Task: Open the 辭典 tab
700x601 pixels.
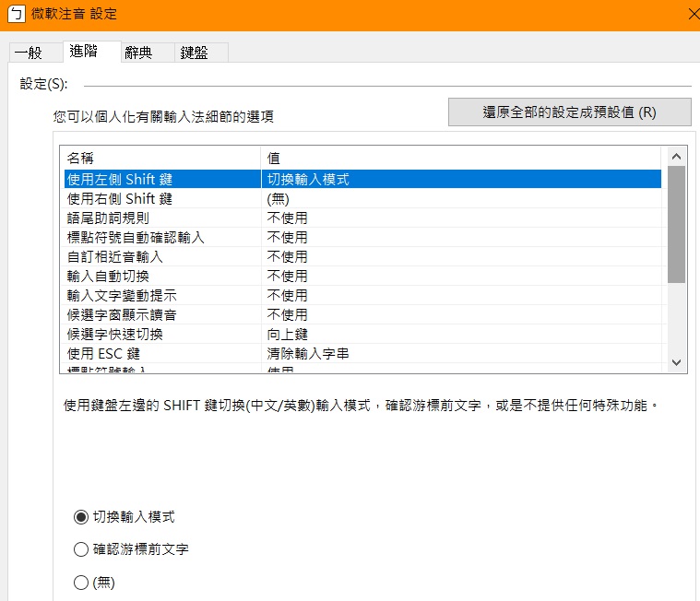Action: point(148,53)
